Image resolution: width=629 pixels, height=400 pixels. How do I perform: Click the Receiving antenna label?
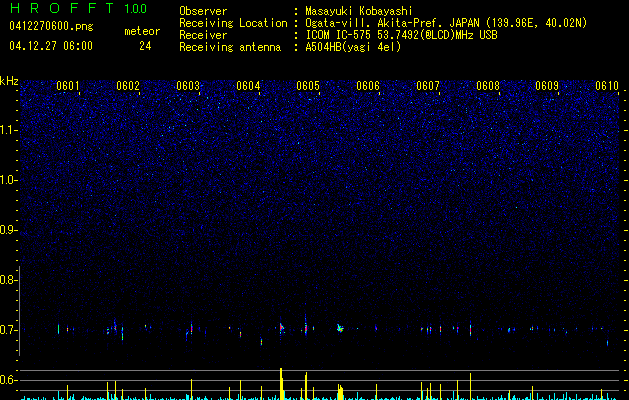[x=230, y=47]
